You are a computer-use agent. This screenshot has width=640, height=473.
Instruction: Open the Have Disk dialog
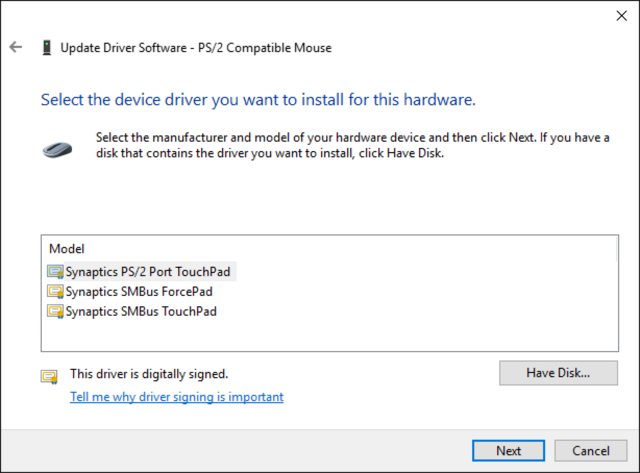point(558,373)
